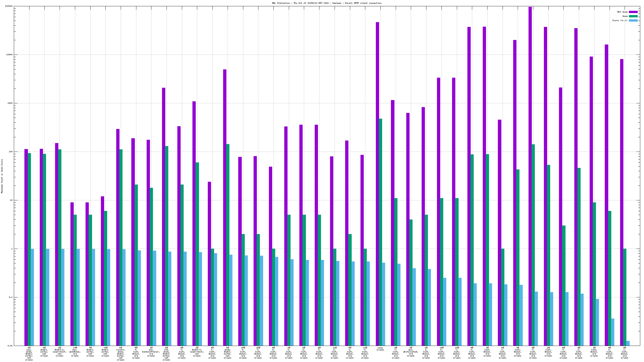Click the RBL Statistics chart title
Viewport: 644px width, 362px height.
[327, 3]
